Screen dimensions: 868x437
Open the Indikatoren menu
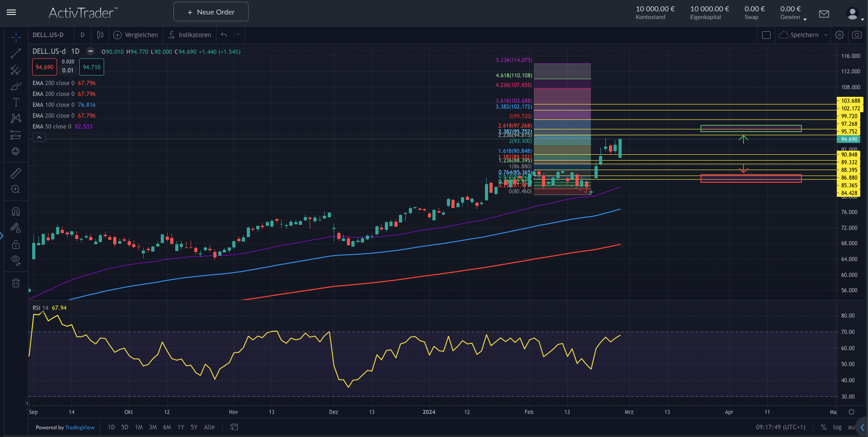[x=190, y=35]
